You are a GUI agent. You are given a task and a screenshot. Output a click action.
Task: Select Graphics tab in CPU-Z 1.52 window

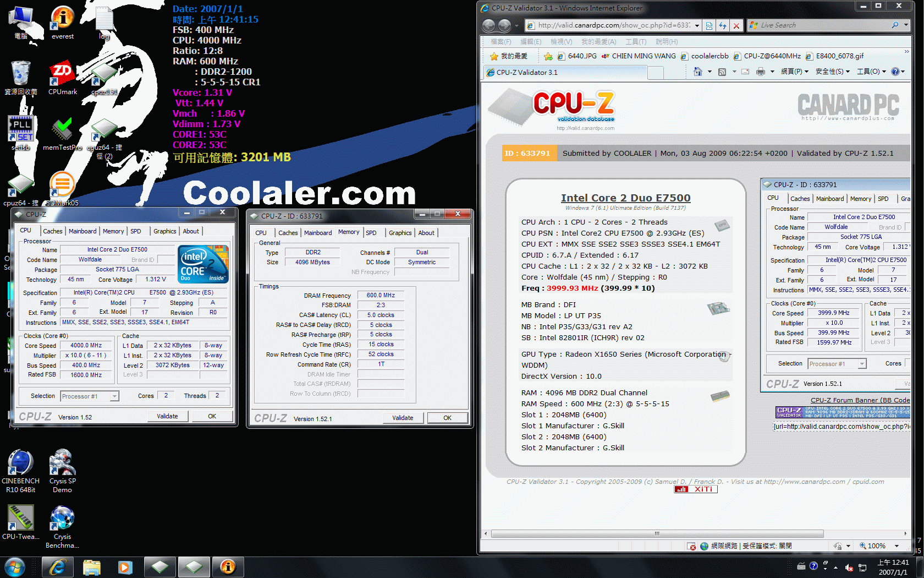pyautogui.click(x=165, y=231)
